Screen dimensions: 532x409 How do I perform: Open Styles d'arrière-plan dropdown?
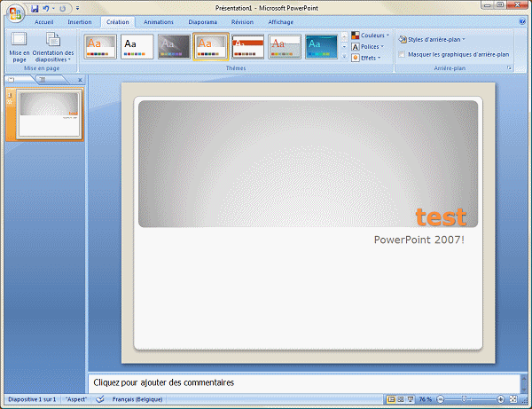pyautogui.click(x=434, y=39)
